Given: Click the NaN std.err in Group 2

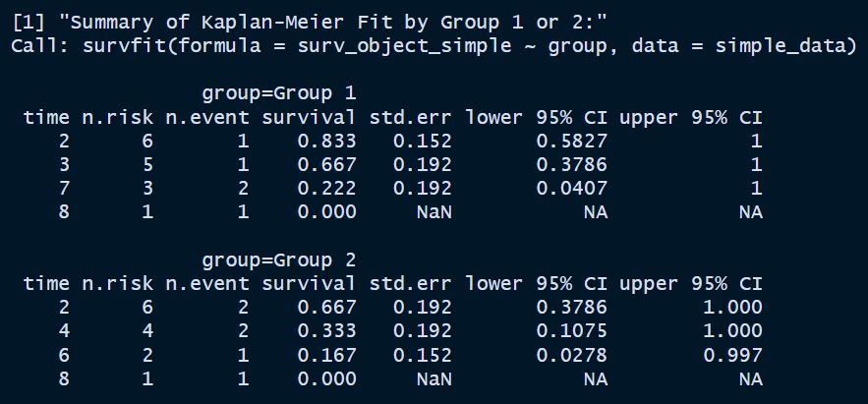Looking at the screenshot, I should pyautogui.click(x=434, y=378).
